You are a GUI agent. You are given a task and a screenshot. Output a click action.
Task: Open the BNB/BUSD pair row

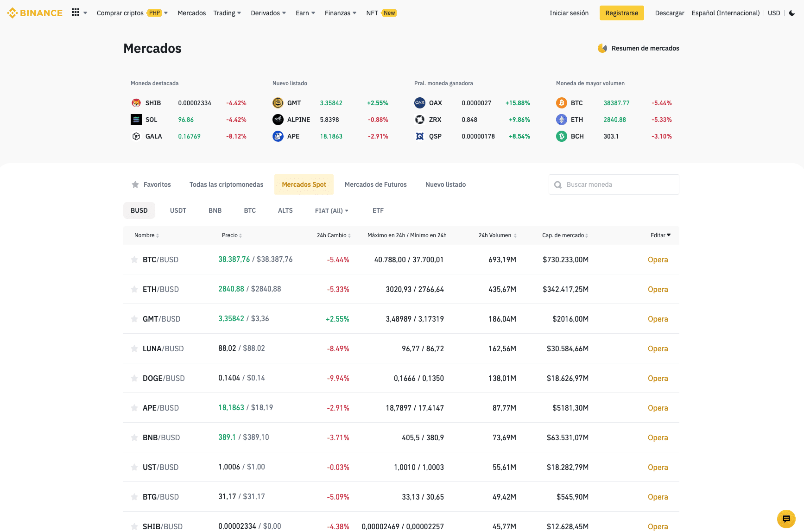pyautogui.click(x=401, y=437)
